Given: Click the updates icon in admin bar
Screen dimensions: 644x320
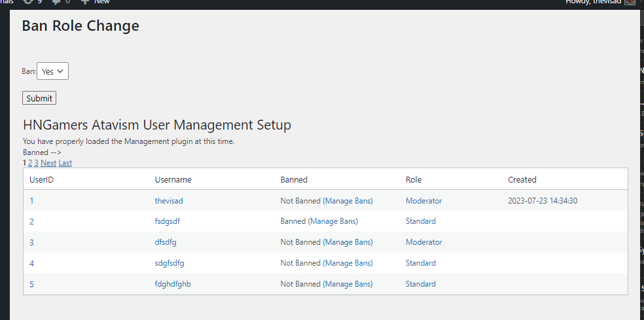Looking at the screenshot, I should (x=28, y=2).
